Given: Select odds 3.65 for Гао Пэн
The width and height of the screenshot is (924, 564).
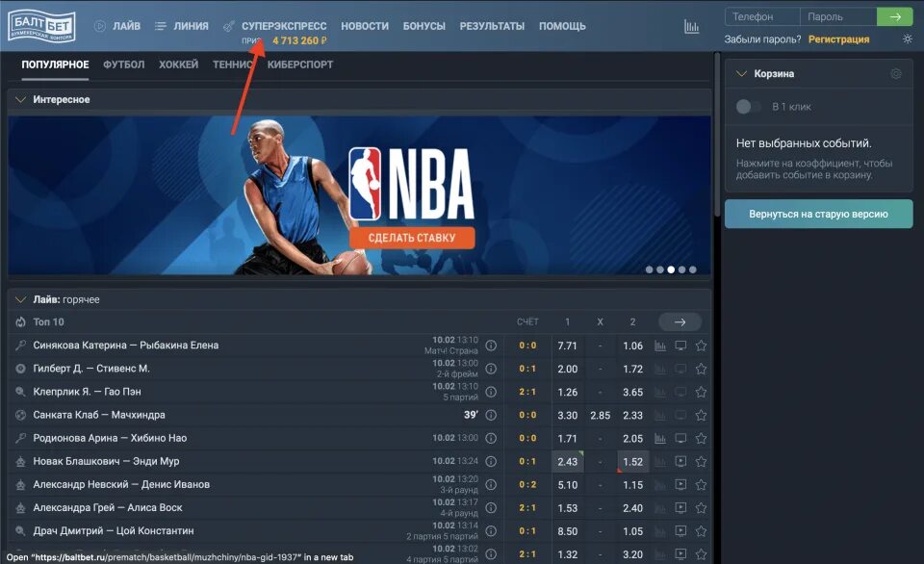Looking at the screenshot, I should (x=633, y=392).
